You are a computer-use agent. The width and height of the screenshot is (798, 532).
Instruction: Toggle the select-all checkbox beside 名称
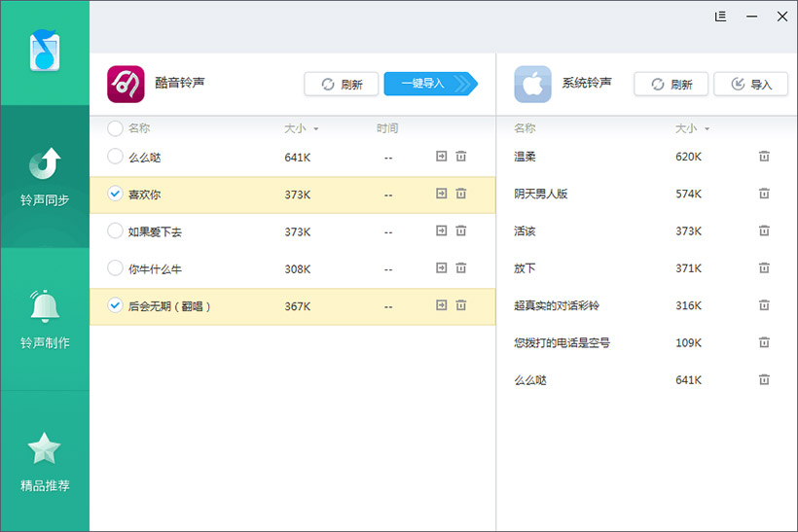(x=115, y=128)
